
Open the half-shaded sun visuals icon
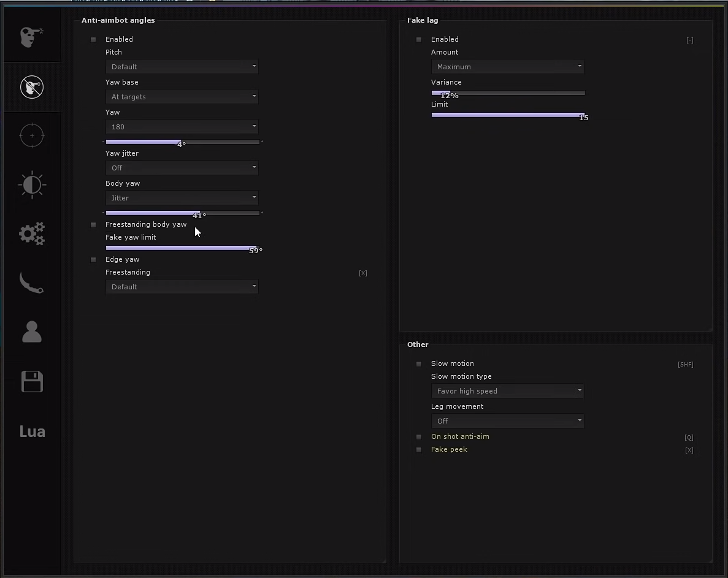point(32,184)
